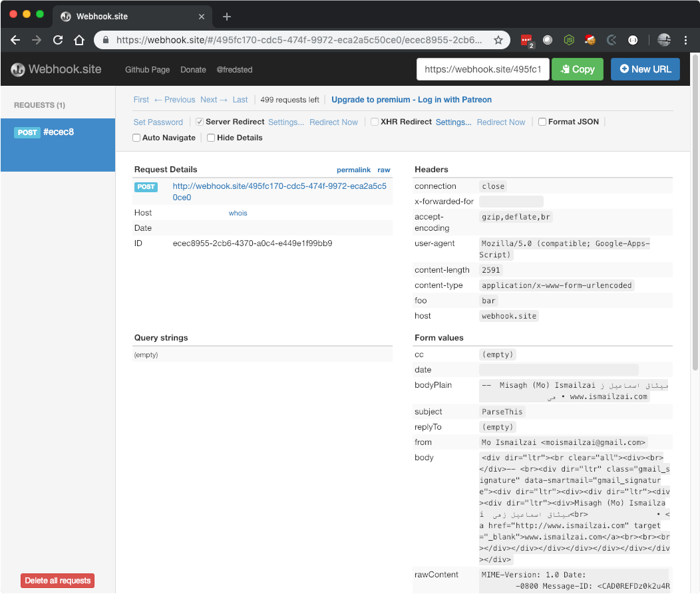Enable the Format JSON checkbox

pos(542,122)
